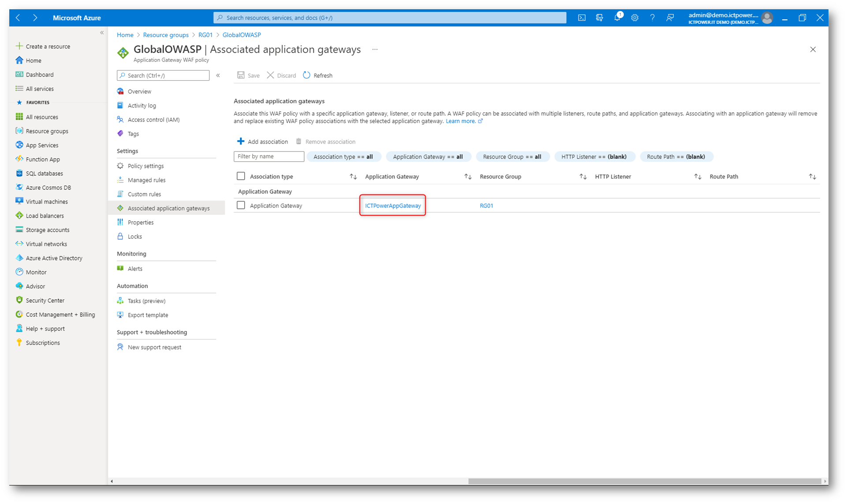This screenshot has height=504, width=847.
Task: Sort by Association type column arrows
Action: pyautogui.click(x=353, y=176)
